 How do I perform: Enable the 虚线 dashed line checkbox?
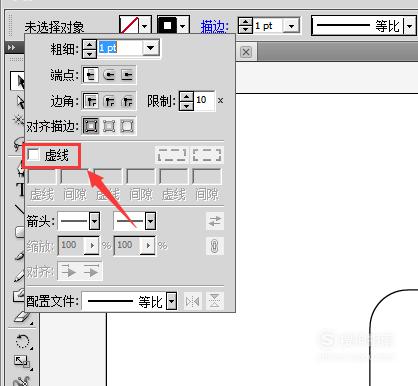[33, 155]
